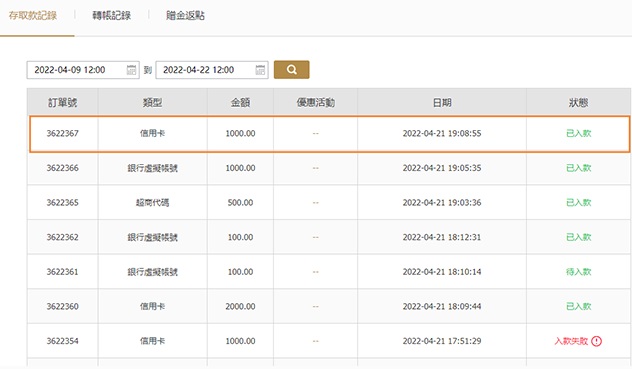Screen dimensions: 632x369
Task: Click the start date field 2022-04-09 12:00
Action: (83, 70)
